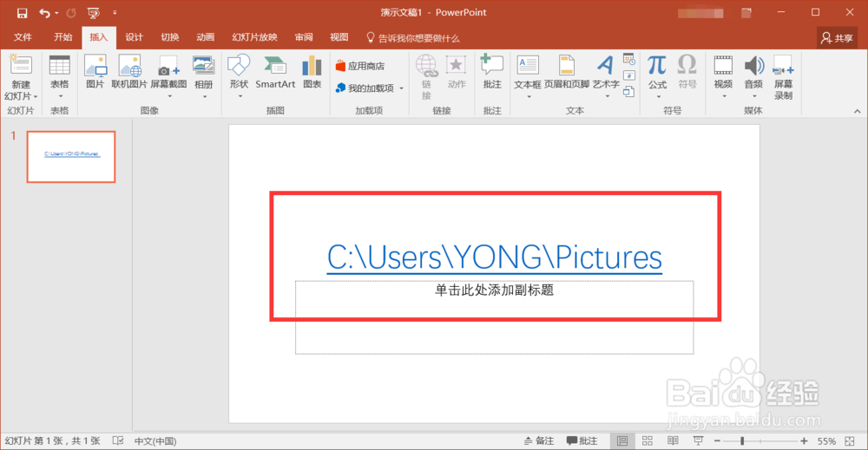Start the slide show from status bar
Screen dimensions: 868x450
click(x=698, y=440)
